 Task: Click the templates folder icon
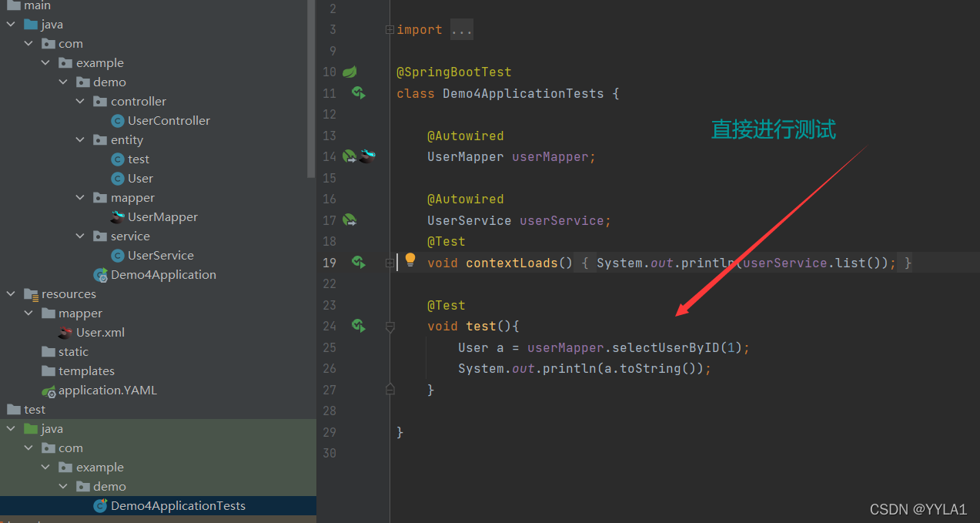(48, 371)
